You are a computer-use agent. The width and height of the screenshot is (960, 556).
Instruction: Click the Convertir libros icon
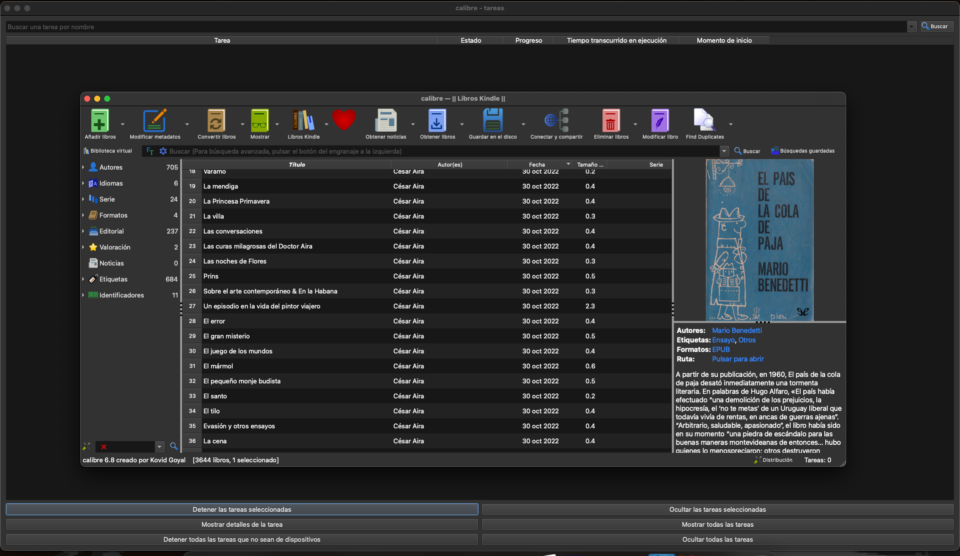coord(216,120)
